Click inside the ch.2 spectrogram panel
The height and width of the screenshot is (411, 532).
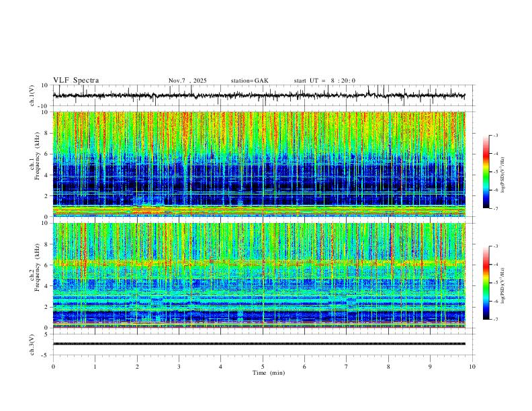(x=259, y=275)
